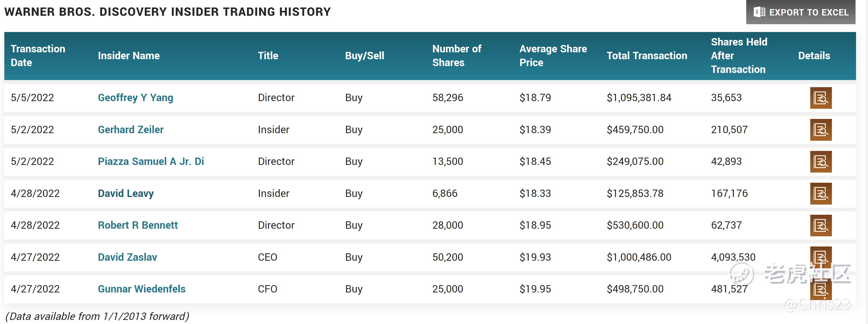This screenshot has width=868, height=324.
Task: Follow the Piazza Samuel A Jr. Di link
Action: pos(151,161)
